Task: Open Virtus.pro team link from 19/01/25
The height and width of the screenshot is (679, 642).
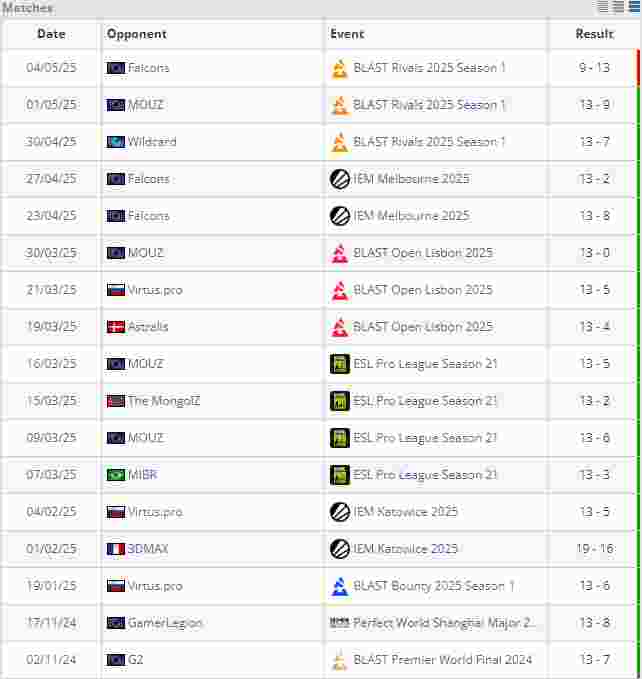Action: (x=155, y=586)
